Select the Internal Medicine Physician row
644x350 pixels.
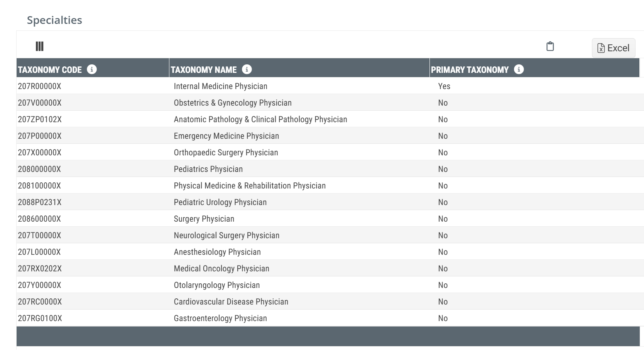(x=330, y=86)
